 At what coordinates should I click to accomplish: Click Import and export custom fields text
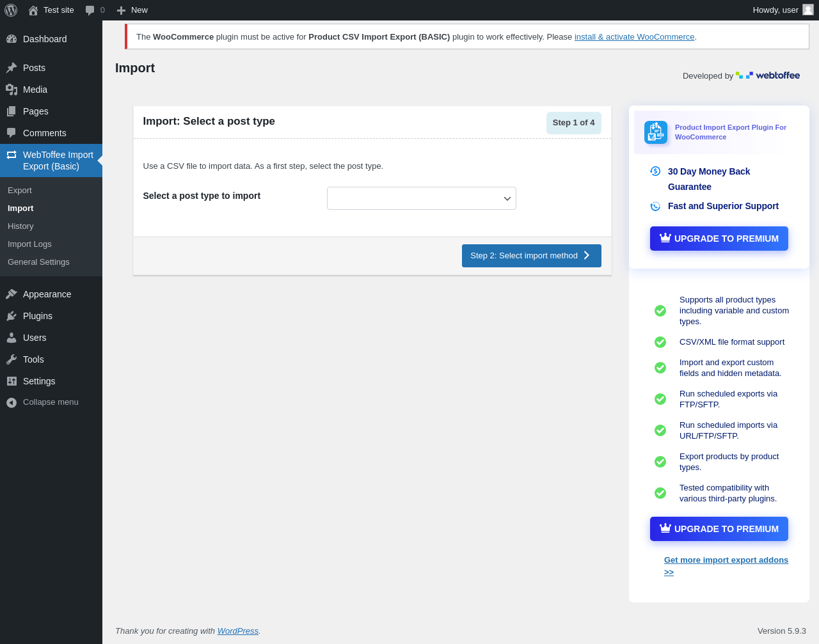click(730, 368)
